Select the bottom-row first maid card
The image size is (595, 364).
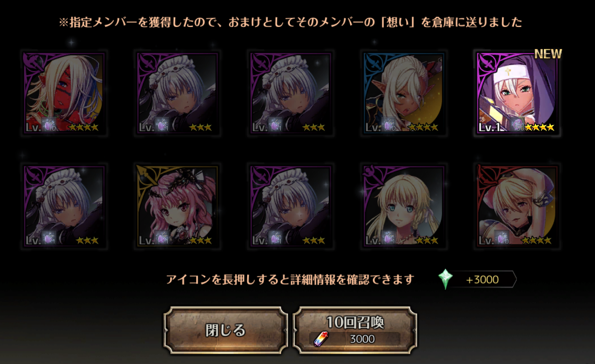pyautogui.click(x=64, y=206)
